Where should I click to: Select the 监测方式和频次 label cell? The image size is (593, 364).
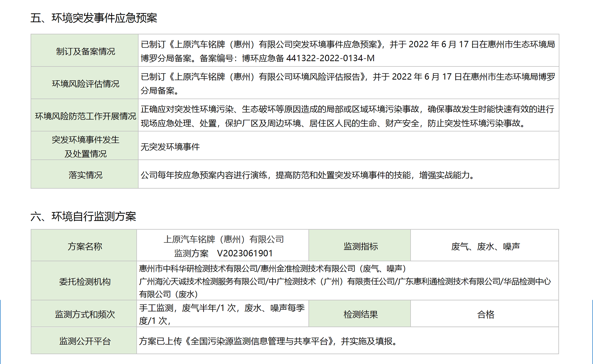pos(84,314)
